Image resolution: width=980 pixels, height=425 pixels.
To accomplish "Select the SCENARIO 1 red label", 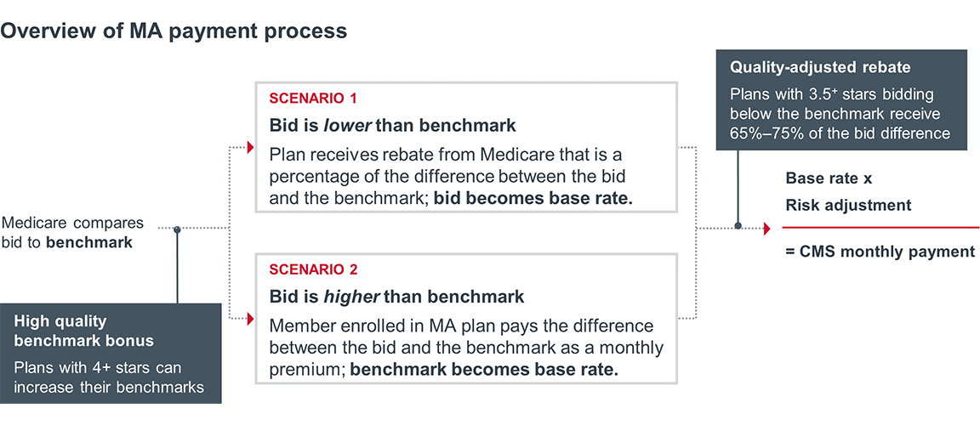I will click(x=307, y=99).
